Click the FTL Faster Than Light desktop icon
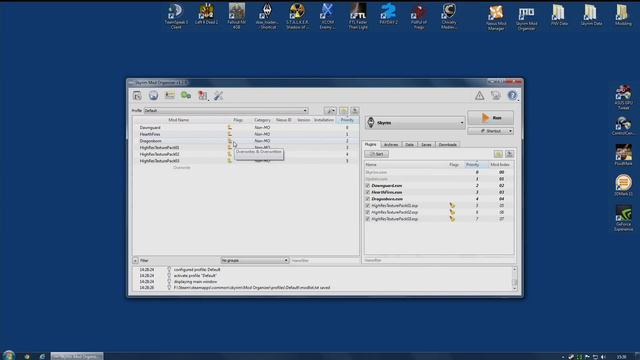 tap(358, 16)
